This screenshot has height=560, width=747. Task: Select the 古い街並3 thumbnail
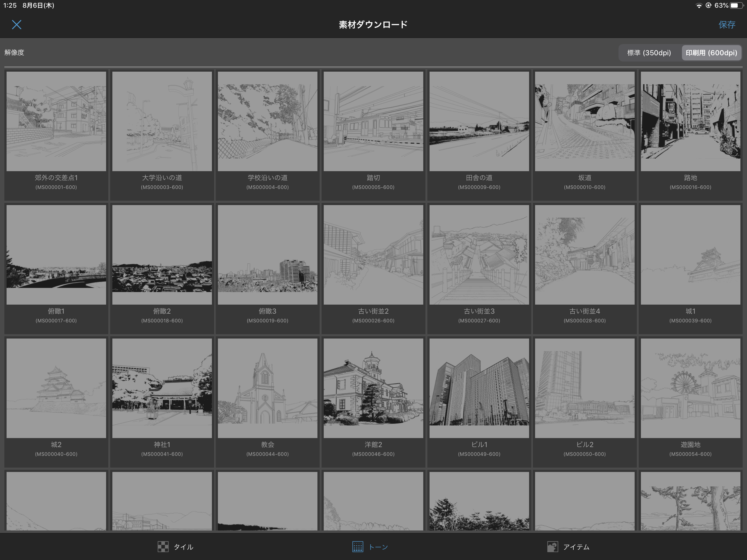479,255
